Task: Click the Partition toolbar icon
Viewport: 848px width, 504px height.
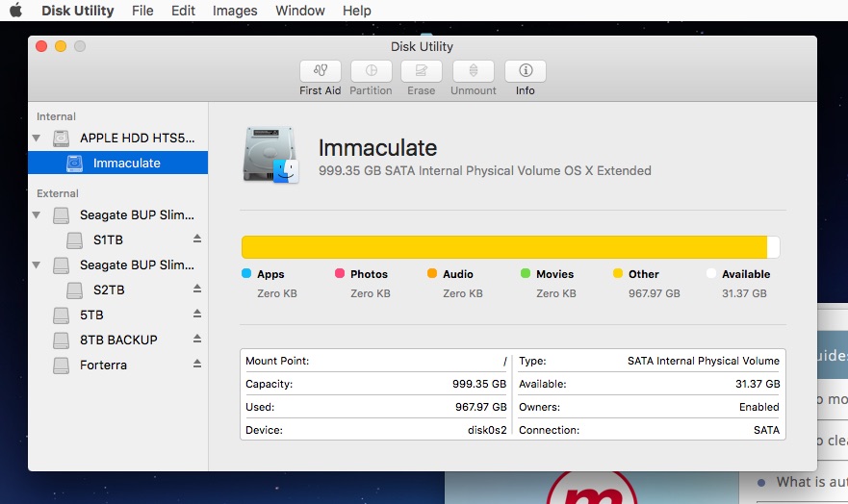Action: (x=371, y=71)
